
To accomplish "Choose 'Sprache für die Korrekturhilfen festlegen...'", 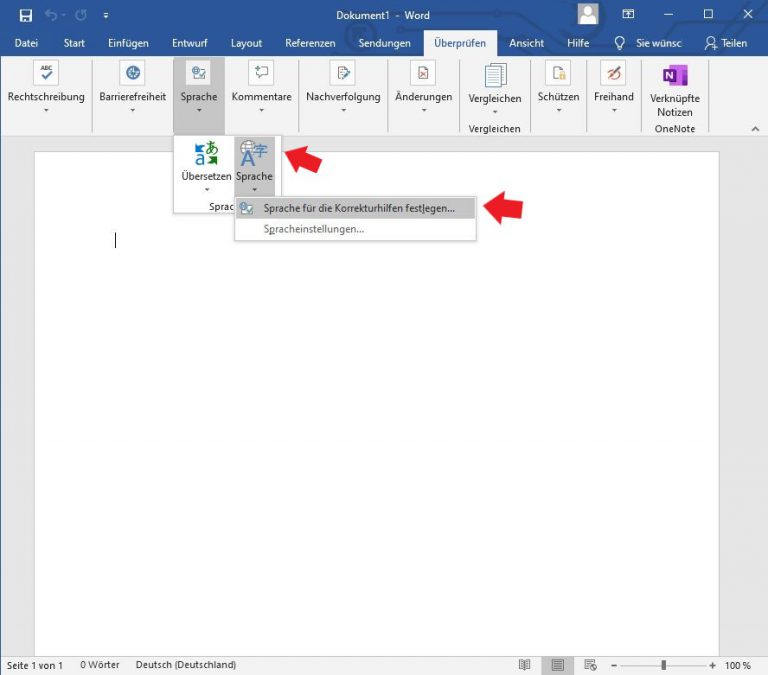I will tap(356, 208).
